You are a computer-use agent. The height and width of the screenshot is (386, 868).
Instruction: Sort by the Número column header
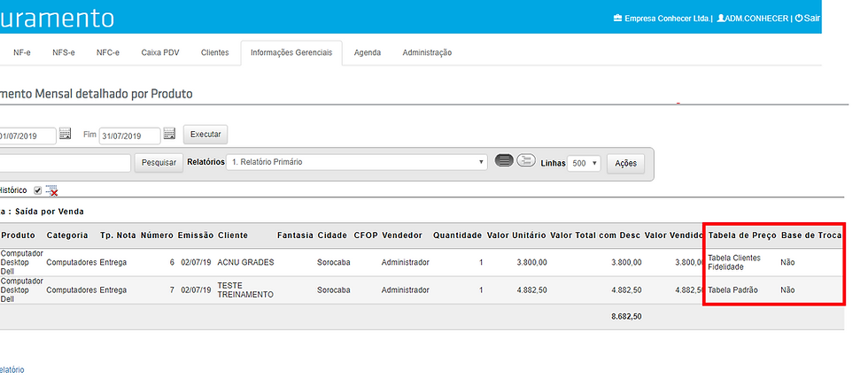pos(158,235)
